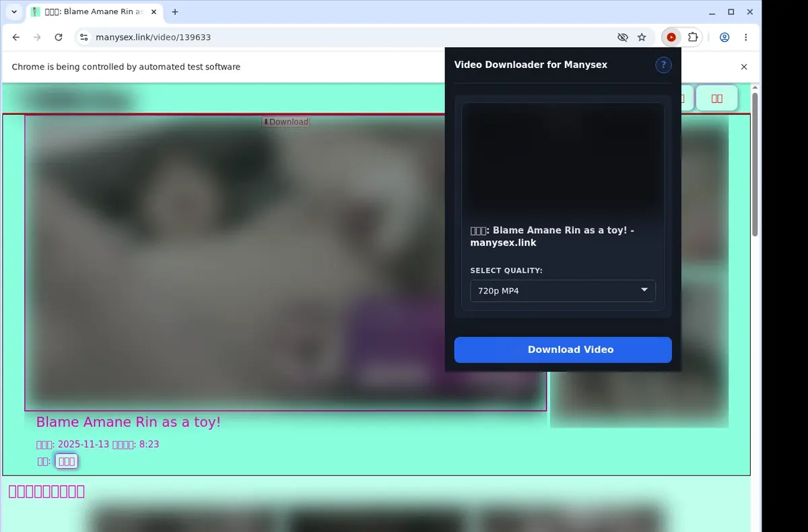Image resolution: width=808 pixels, height=532 pixels.
Task: Minimize the Chrome window
Action: point(713,12)
